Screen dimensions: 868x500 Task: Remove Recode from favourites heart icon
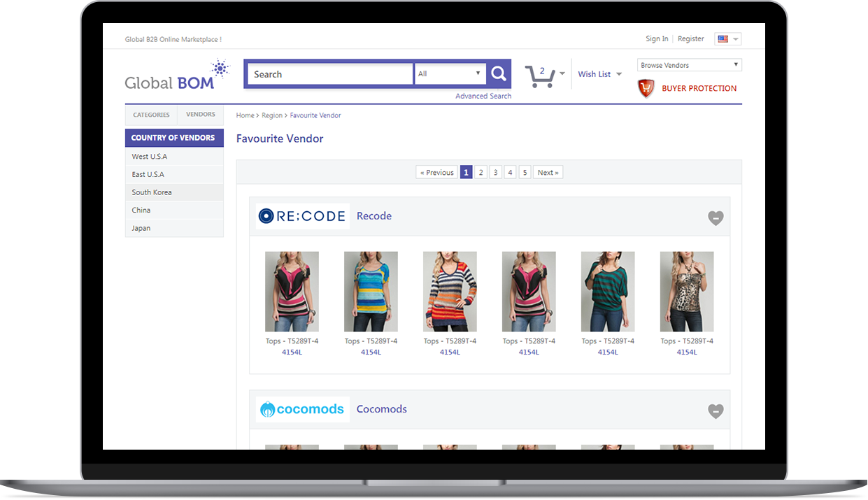[x=716, y=217]
